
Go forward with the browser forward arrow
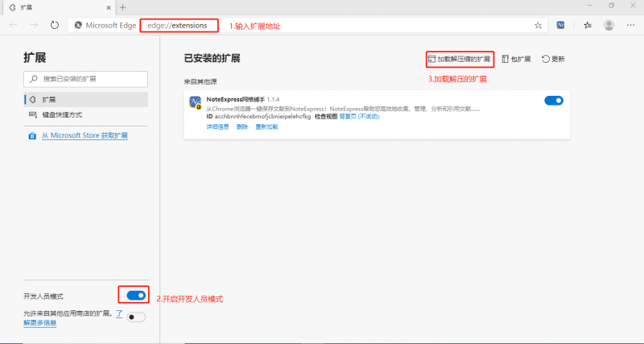(x=34, y=25)
